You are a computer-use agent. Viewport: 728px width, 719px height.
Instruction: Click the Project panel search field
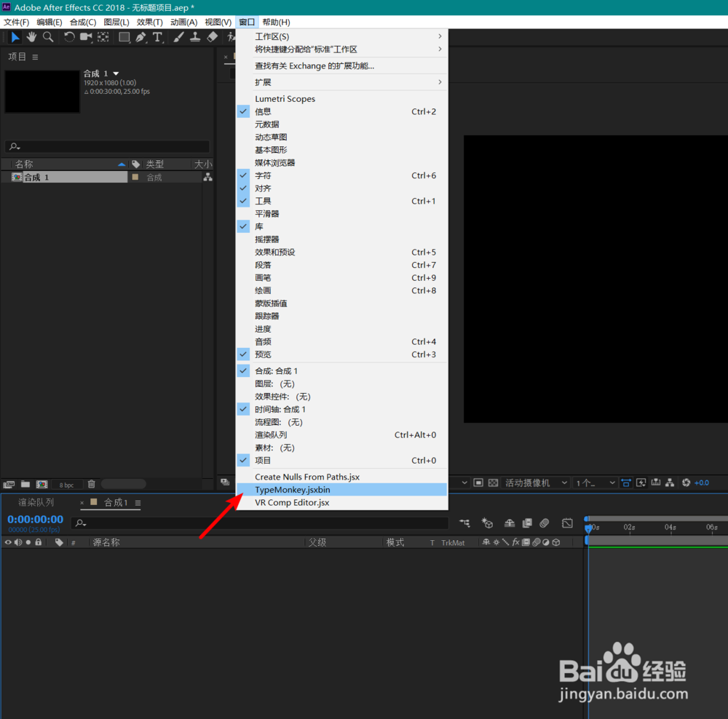[x=107, y=146]
